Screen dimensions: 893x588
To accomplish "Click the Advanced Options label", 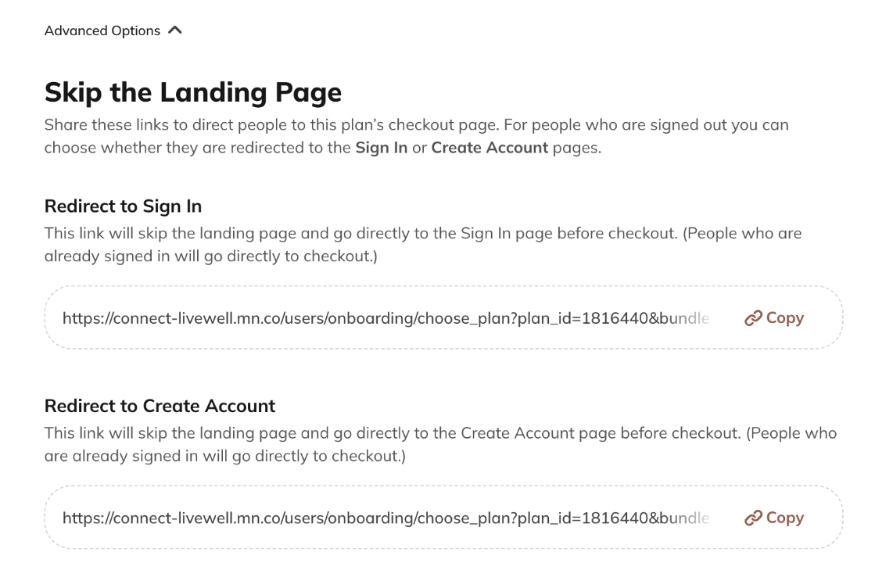I will (103, 30).
